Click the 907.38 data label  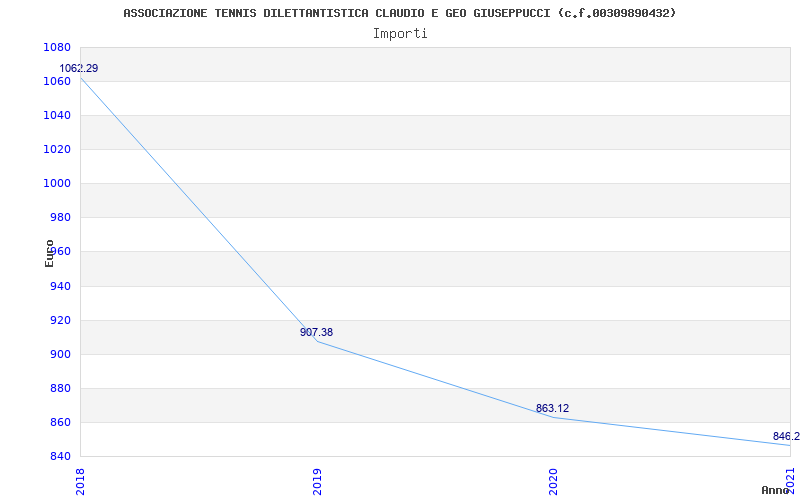coord(316,332)
